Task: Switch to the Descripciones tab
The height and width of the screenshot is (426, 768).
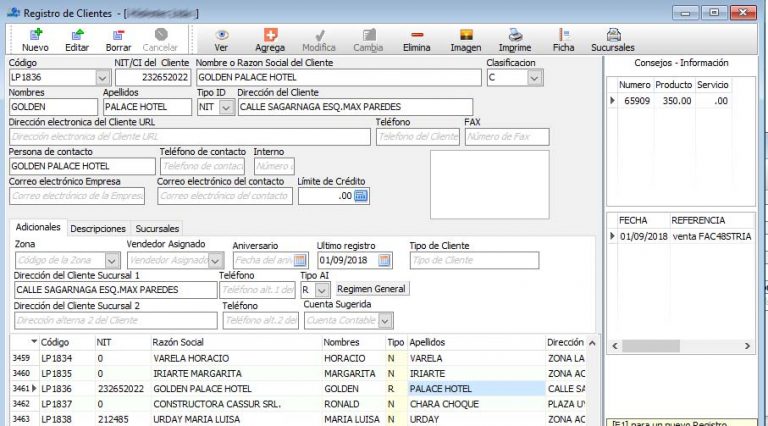Action: tap(98, 229)
